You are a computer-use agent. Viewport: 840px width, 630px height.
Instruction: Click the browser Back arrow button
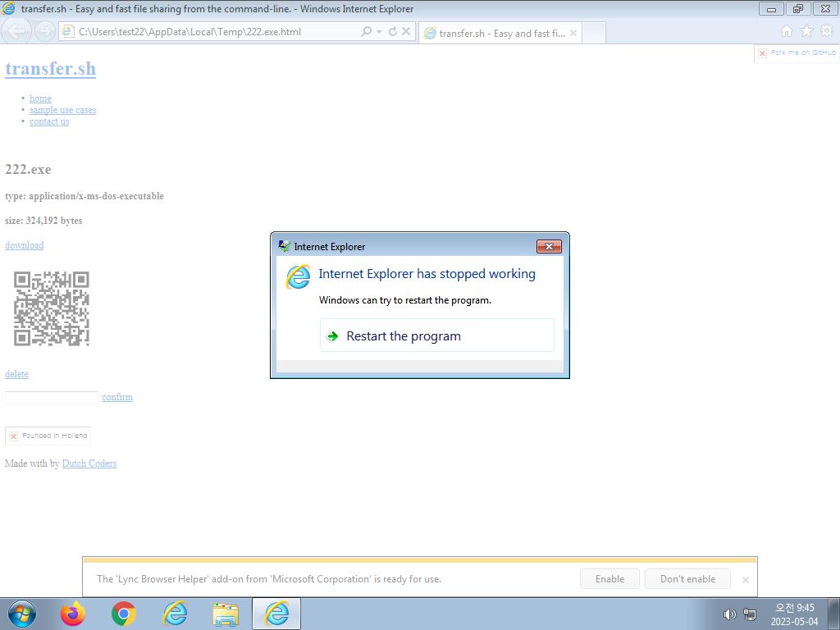[18, 32]
